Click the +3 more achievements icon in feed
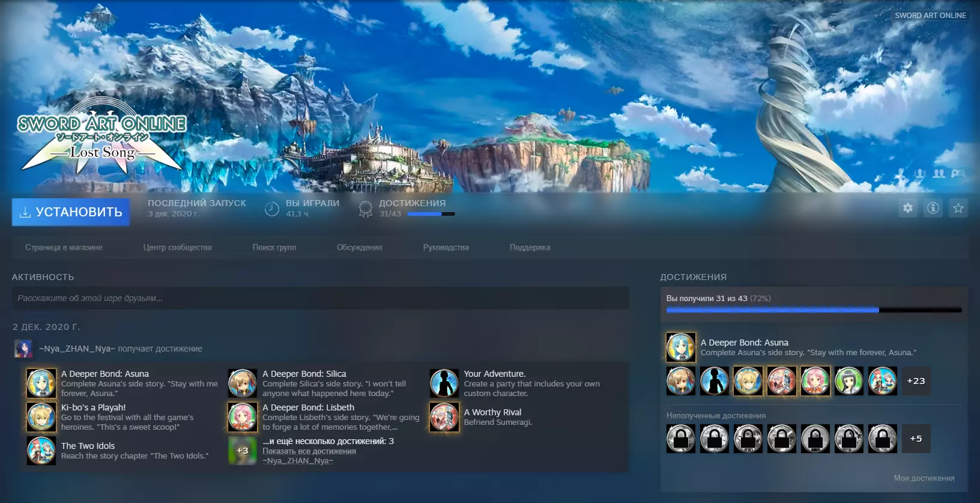The image size is (980, 503). tap(243, 451)
